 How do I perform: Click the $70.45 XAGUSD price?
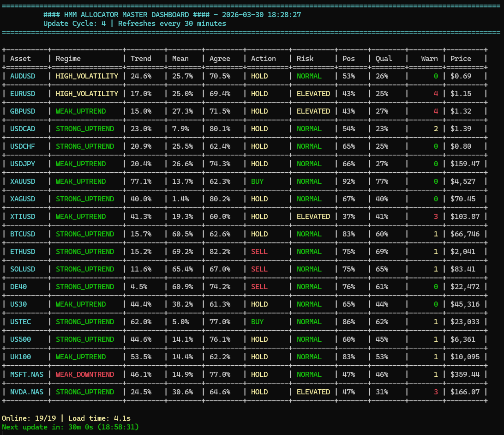coord(462,199)
